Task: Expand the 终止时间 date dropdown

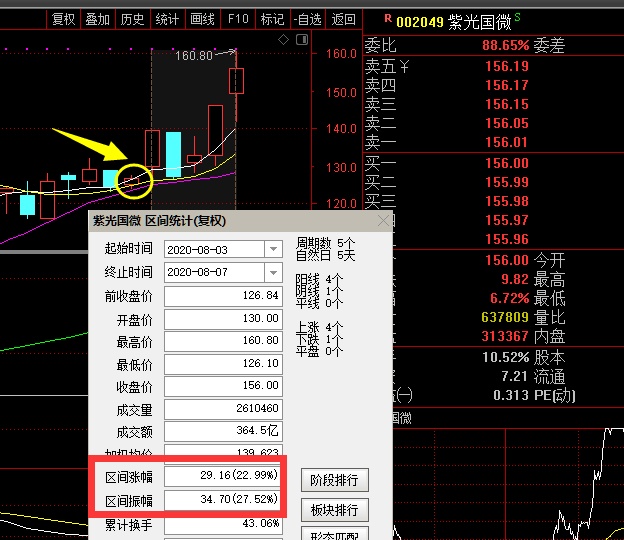Action: coord(273,272)
